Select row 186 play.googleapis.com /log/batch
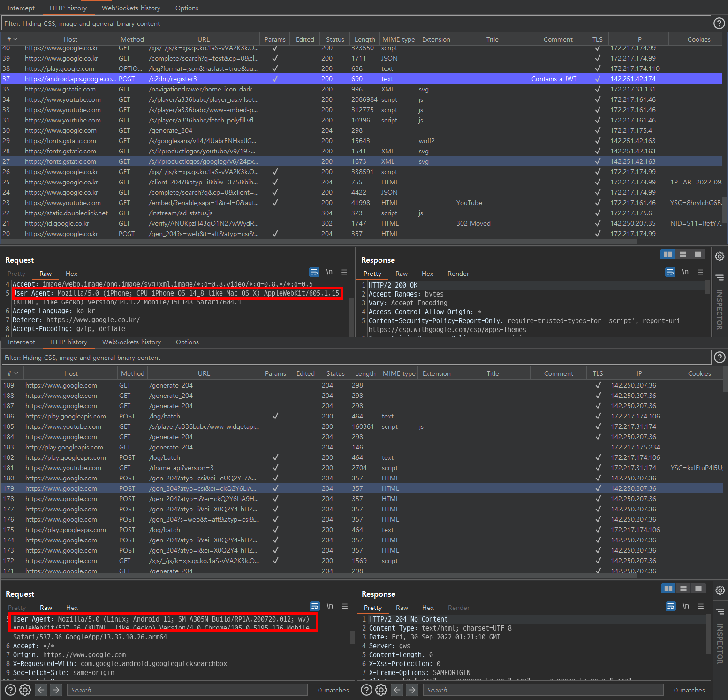This screenshot has height=700, width=728. [x=362, y=416]
